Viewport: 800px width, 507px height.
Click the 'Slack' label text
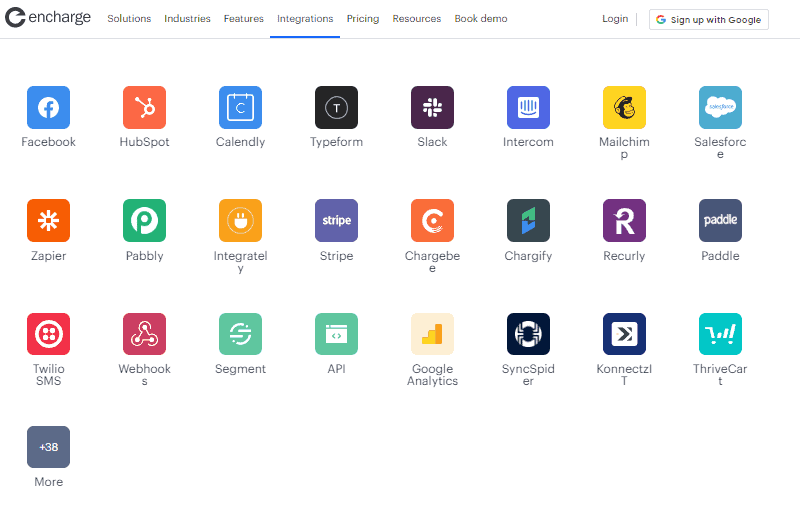point(432,142)
